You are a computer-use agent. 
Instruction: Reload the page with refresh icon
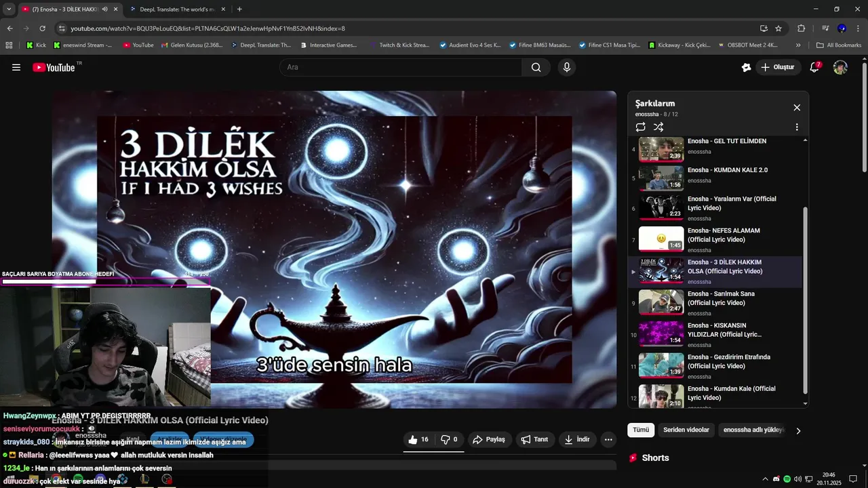[x=42, y=28]
